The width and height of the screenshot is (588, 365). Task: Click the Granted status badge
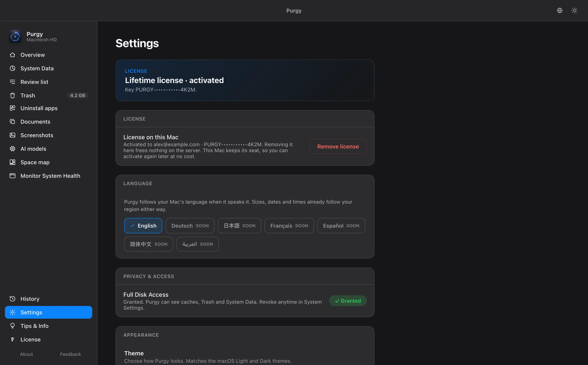click(348, 301)
